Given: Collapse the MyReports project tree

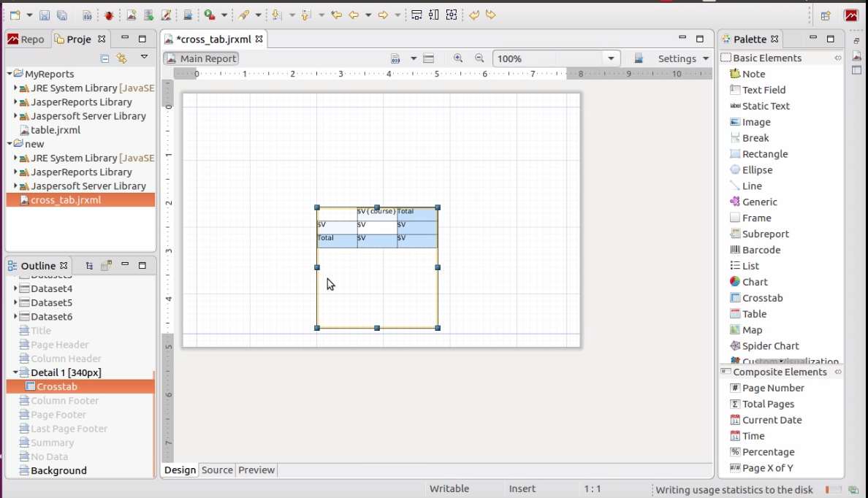Looking at the screenshot, I should (x=9, y=74).
